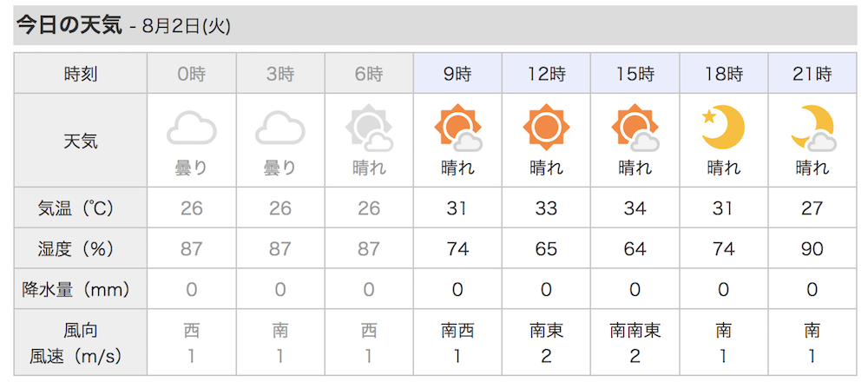This screenshot has height=382, width=868.
Task: Click the cloudy icon at 3時
Action: tap(280, 128)
